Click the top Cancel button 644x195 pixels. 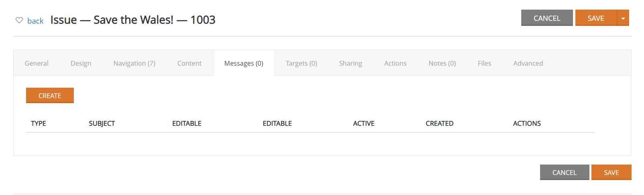pos(547,18)
